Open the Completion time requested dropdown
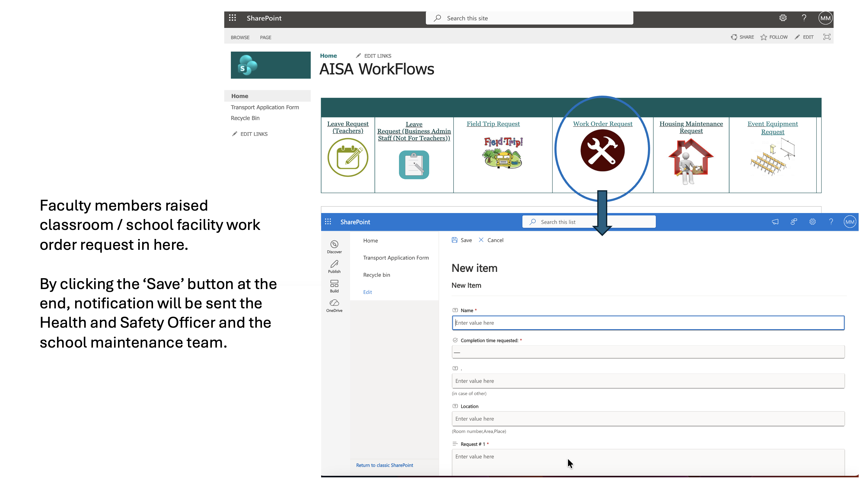 point(648,352)
